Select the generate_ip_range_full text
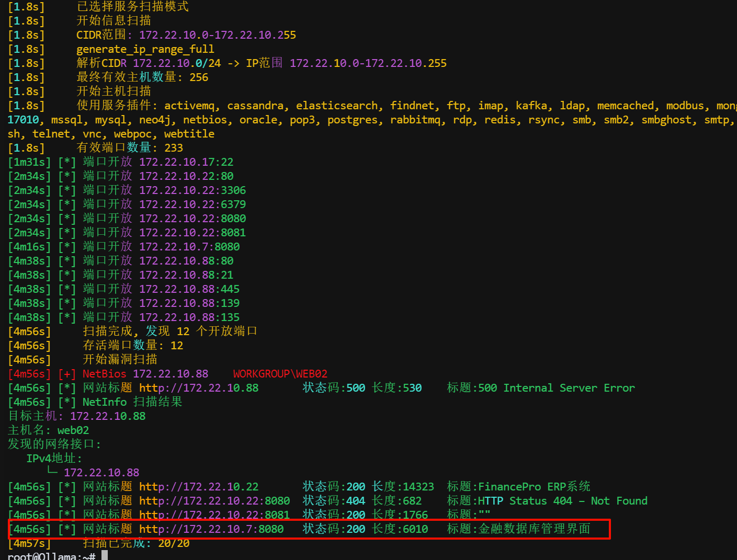Viewport: 737px width, 560px height. pyautogui.click(x=145, y=49)
